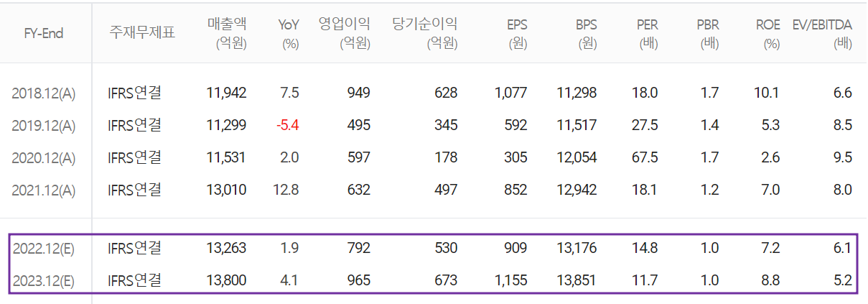Select the YoY (%) column header
This screenshot has width=868, height=304.
[x=289, y=34]
